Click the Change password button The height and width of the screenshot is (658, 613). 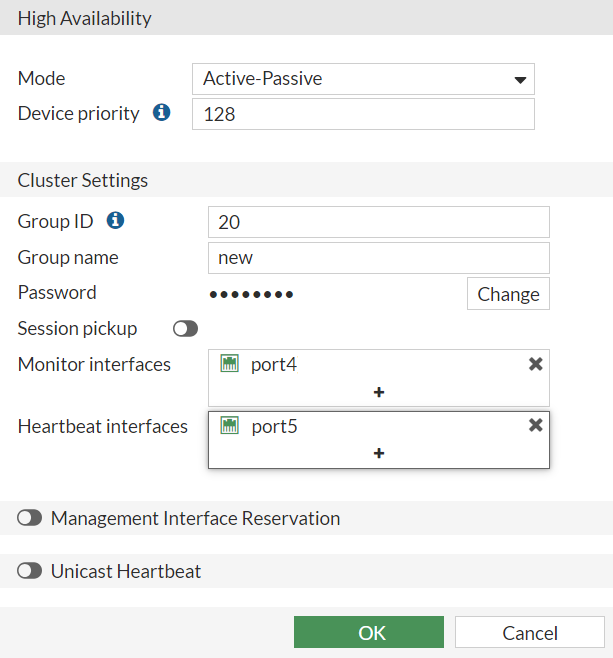tap(508, 294)
